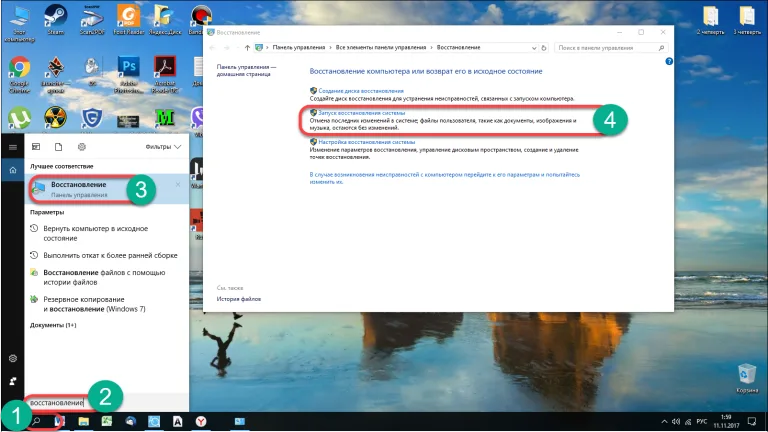Screen dimensions: 768x432
Task: Filter search results by documents icon
Action: 58,146
